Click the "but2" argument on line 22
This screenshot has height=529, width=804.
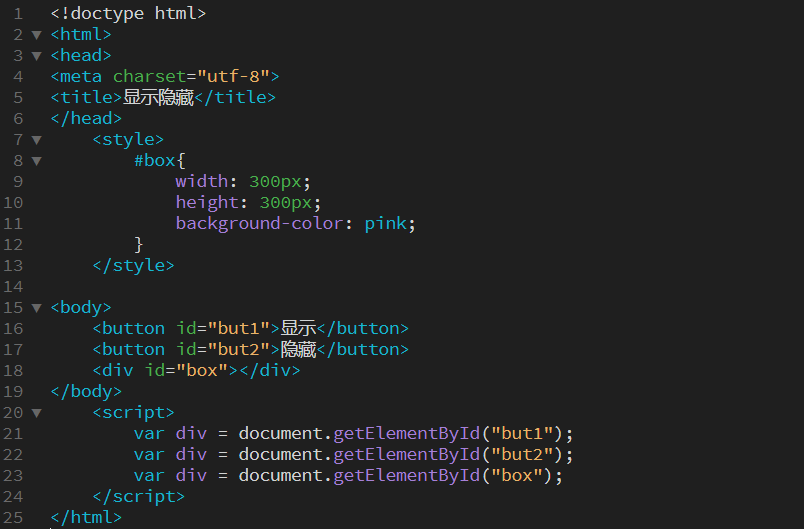coord(522,455)
